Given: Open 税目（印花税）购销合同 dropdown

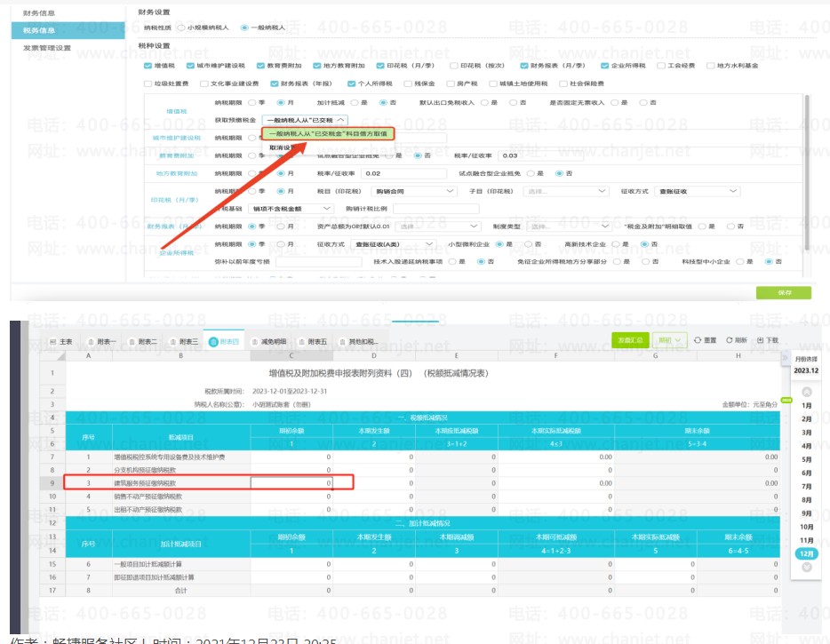Looking at the screenshot, I should [413, 191].
